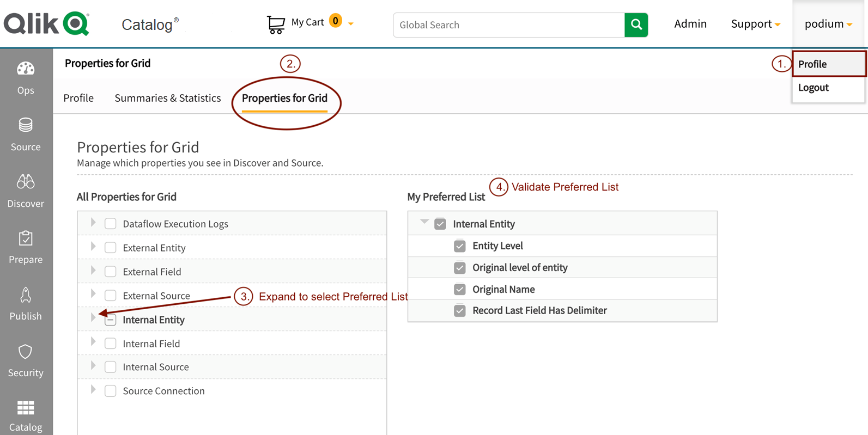Open the Catalog grid icon
The width and height of the screenshot is (868, 435).
click(26, 408)
